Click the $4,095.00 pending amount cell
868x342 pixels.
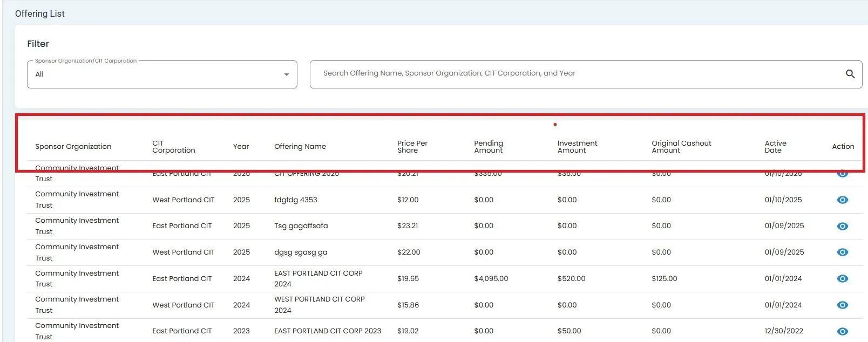[491, 279]
